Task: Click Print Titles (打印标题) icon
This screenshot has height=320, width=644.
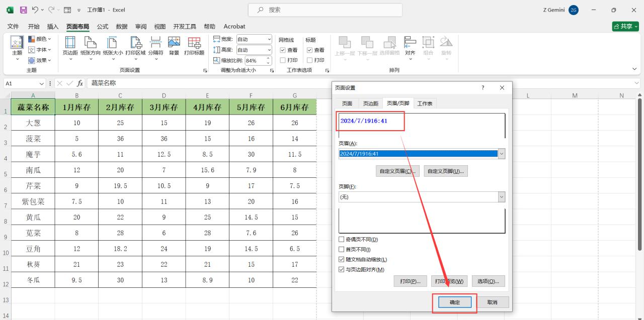Action: tap(194, 46)
